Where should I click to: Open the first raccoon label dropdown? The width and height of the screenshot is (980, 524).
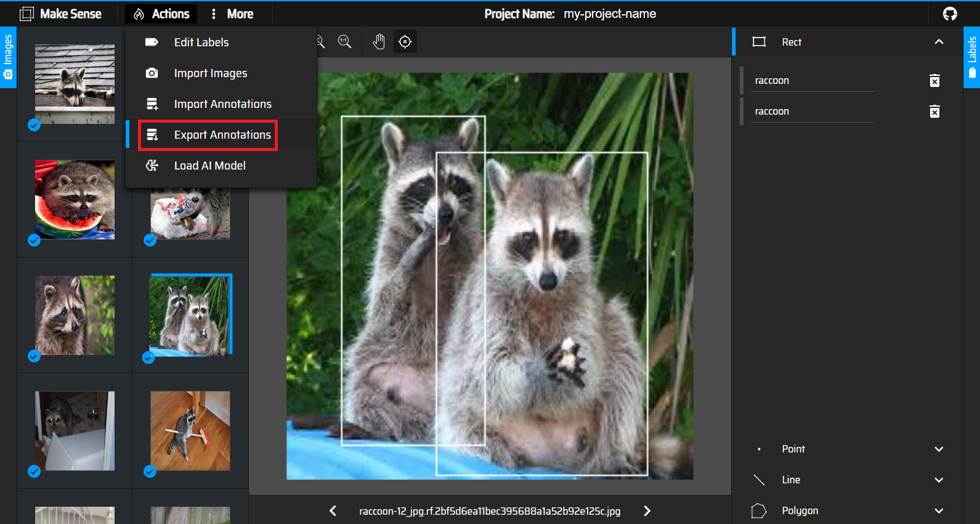point(812,81)
